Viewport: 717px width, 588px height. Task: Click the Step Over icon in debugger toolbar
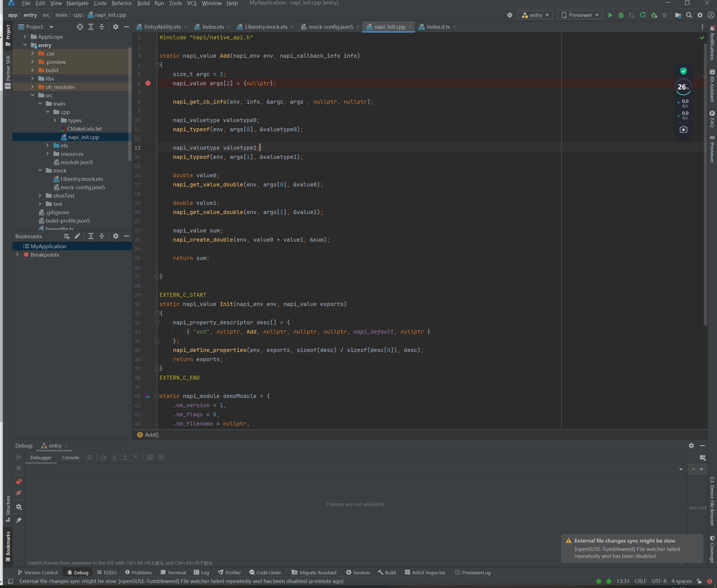point(103,457)
